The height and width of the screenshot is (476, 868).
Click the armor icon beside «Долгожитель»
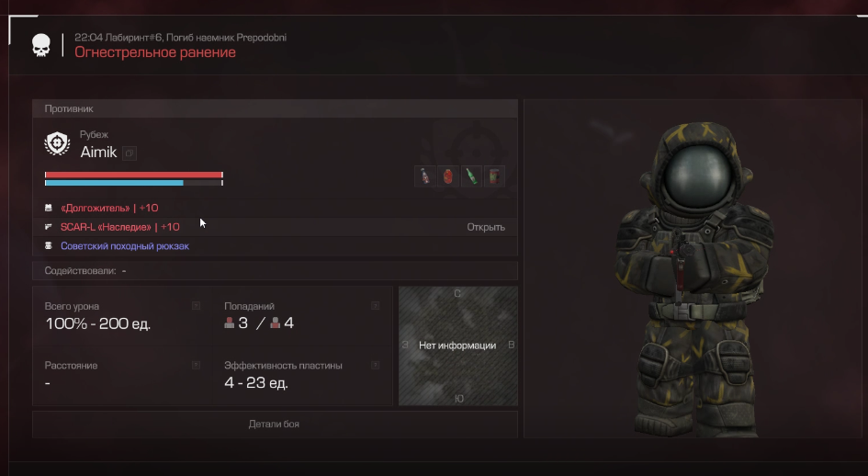(x=48, y=208)
